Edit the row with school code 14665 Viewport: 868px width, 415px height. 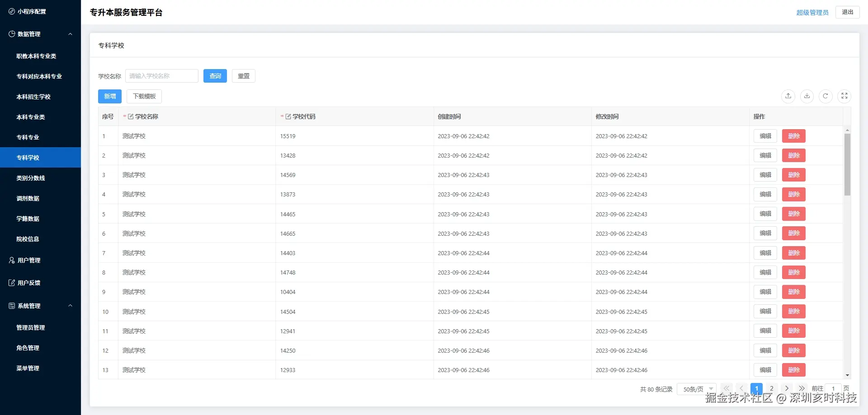(765, 233)
